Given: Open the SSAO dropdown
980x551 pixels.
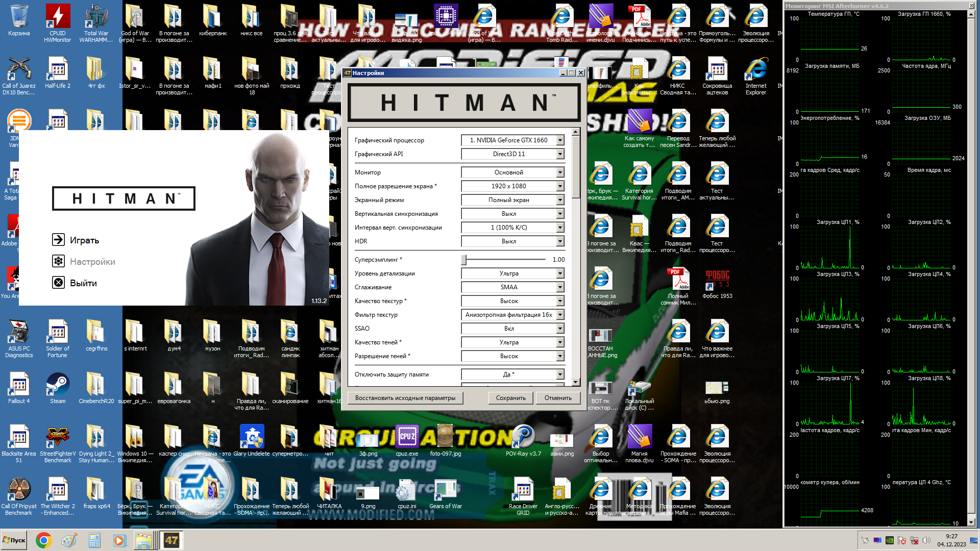Looking at the screenshot, I should point(560,329).
